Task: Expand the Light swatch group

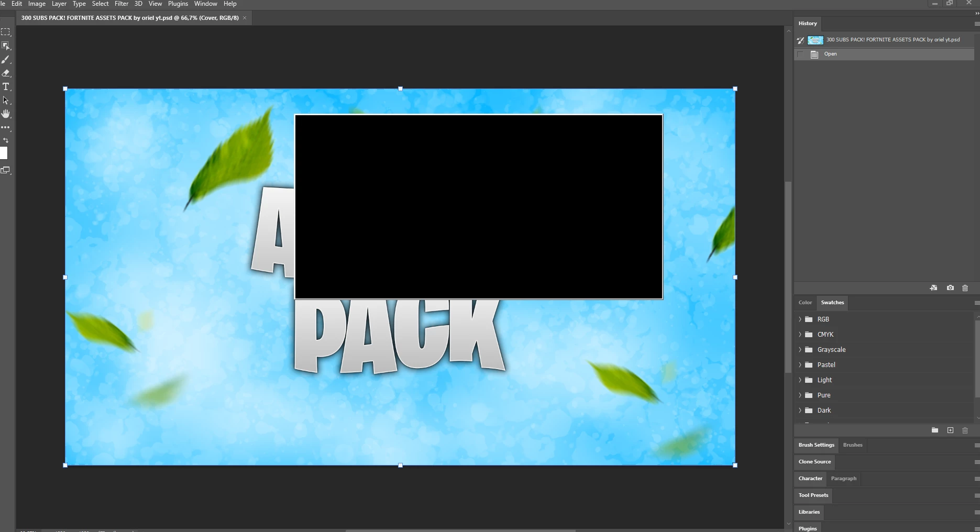Action: point(800,380)
